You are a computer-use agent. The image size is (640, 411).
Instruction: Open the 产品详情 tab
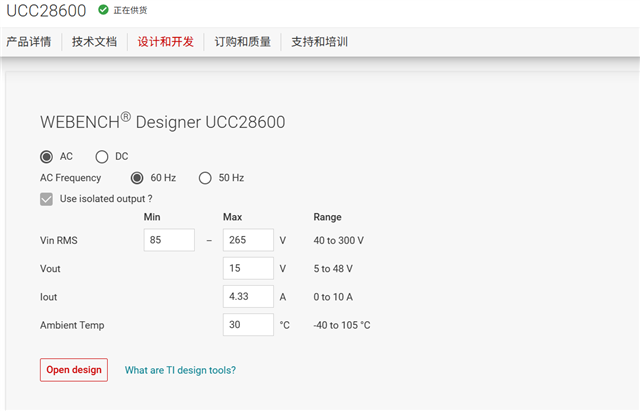[28, 42]
